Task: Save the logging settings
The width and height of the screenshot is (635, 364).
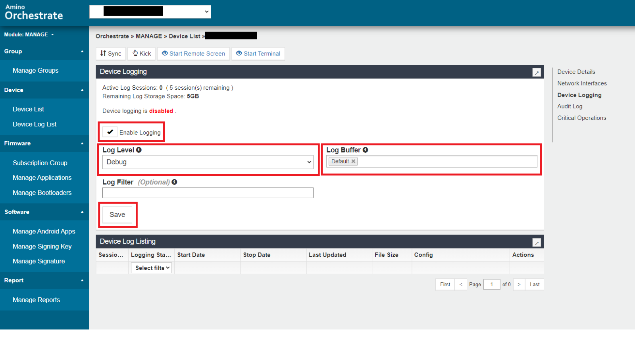Action: 117,215
